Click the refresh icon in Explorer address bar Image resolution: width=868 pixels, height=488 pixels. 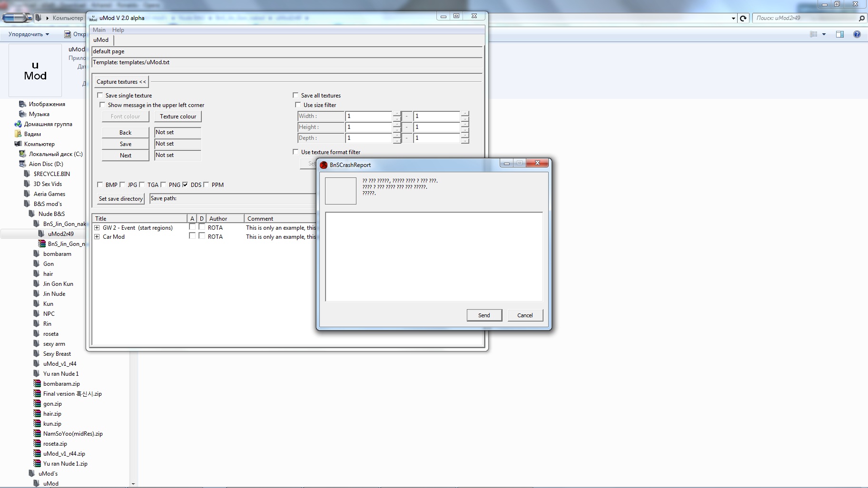point(743,18)
